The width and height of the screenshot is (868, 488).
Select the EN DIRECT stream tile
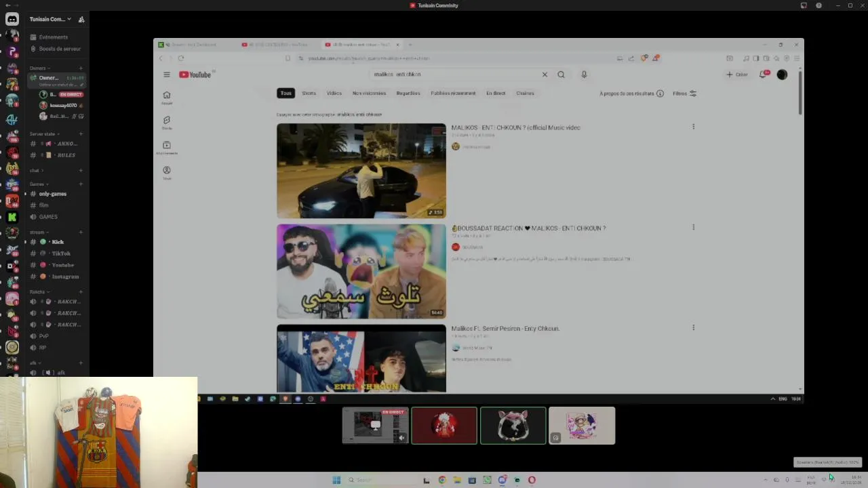click(x=375, y=426)
